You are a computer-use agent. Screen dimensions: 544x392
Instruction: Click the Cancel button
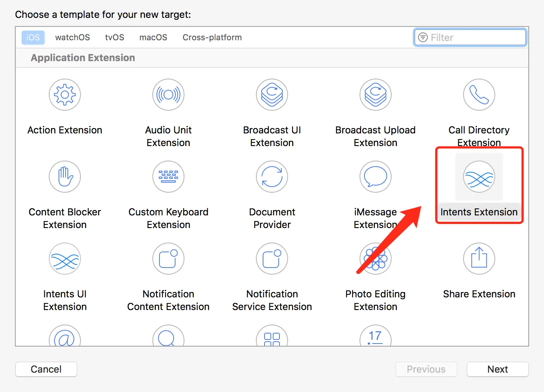pyautogui.click(x=46, y=369)
